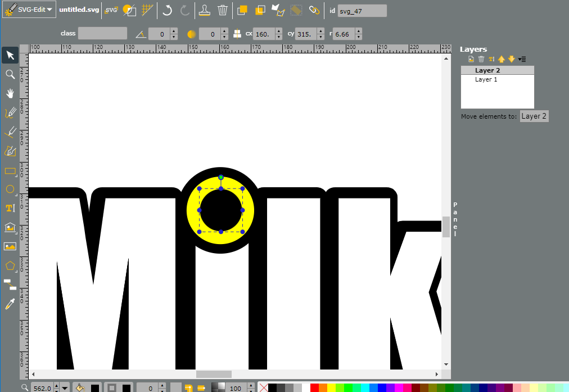Toggle the grid display icon
The image size is (569, 392).
(147, 10)
